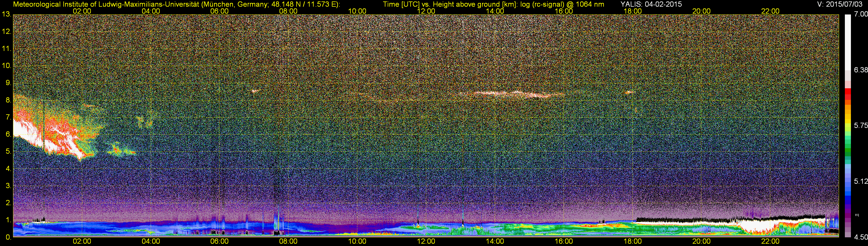
Task: Click the 4.50 colorbar scale value
Action: (860, 237)
